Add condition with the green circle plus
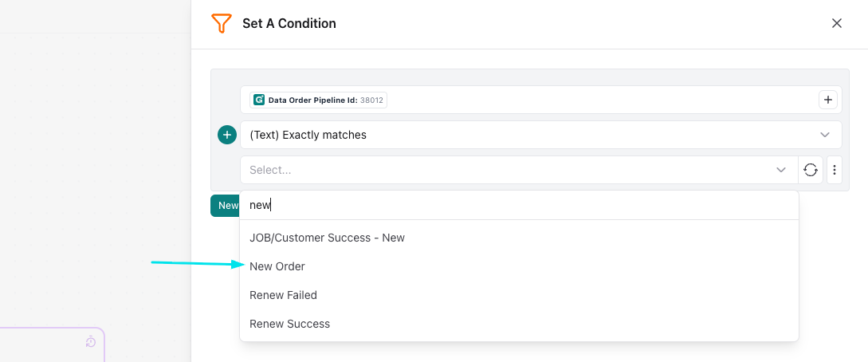Viewport: 868px width, 362px height. click(x=227, y=135)
